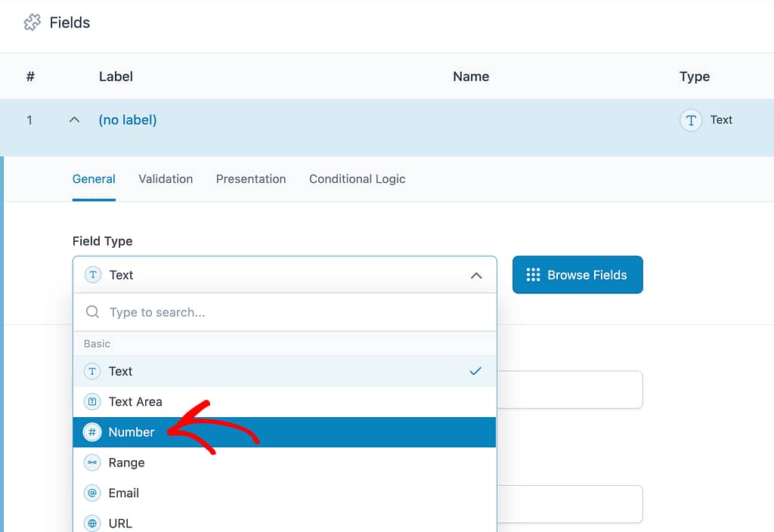Click the Text type label in row
Screen dimensions: 774x532
721,120
